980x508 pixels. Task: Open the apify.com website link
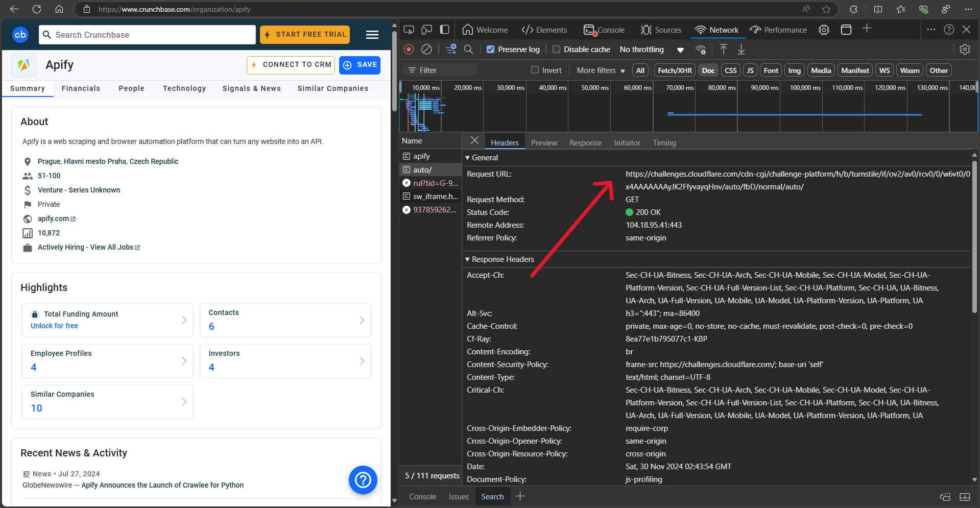(x=54, y=219)
